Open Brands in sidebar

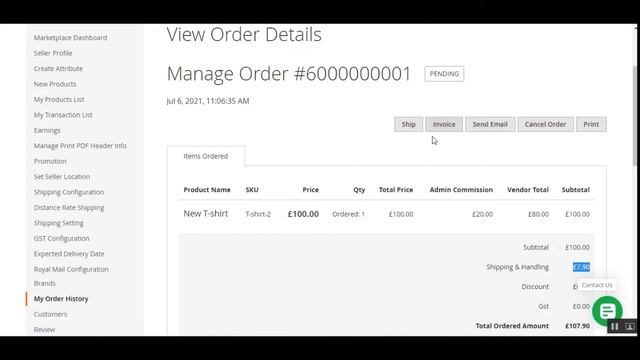coord(45,283)
